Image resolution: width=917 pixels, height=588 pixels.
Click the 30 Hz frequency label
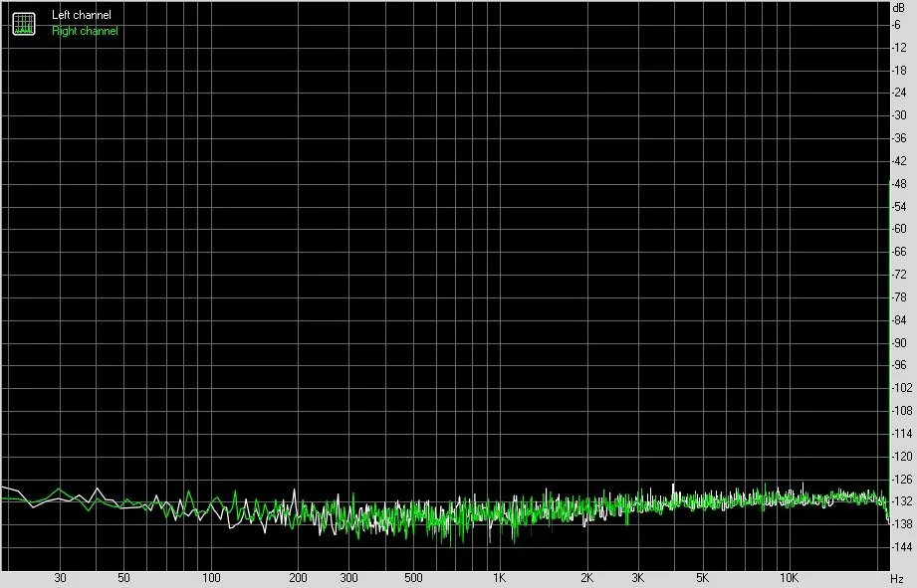click(60, 577)
